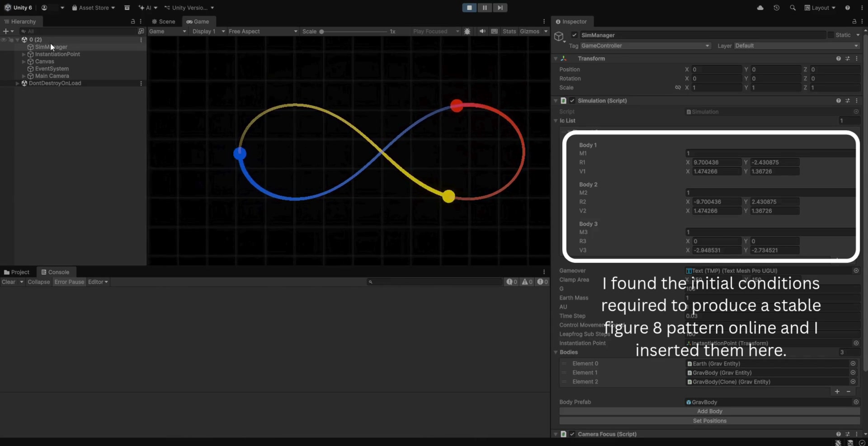The image size is (868, 446).
Task: Open the Display 1 dropdown
Action: tap(208, 31)
